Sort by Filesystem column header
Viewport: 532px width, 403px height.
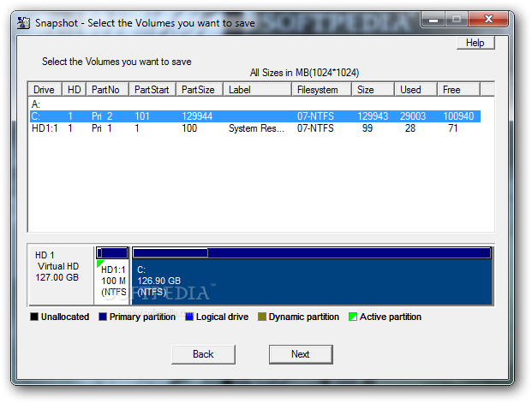[320, 90]
